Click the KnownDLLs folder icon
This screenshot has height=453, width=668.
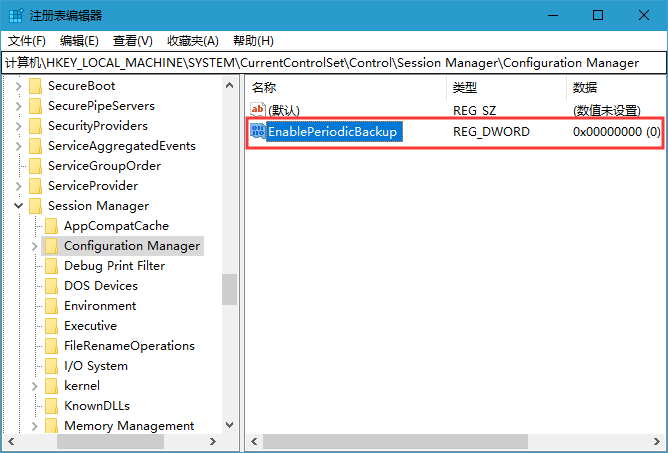[52, 406]
